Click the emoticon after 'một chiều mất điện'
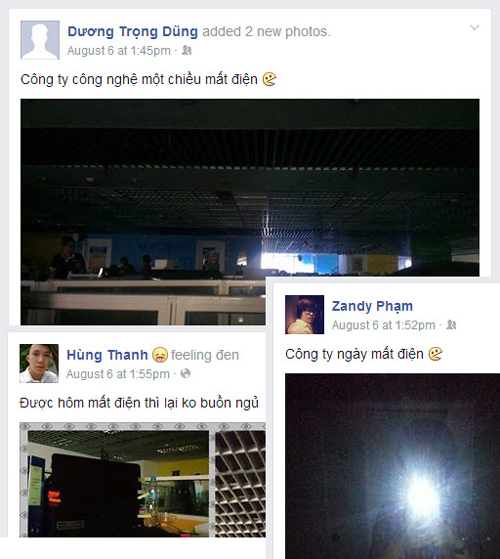 (269, 79)
